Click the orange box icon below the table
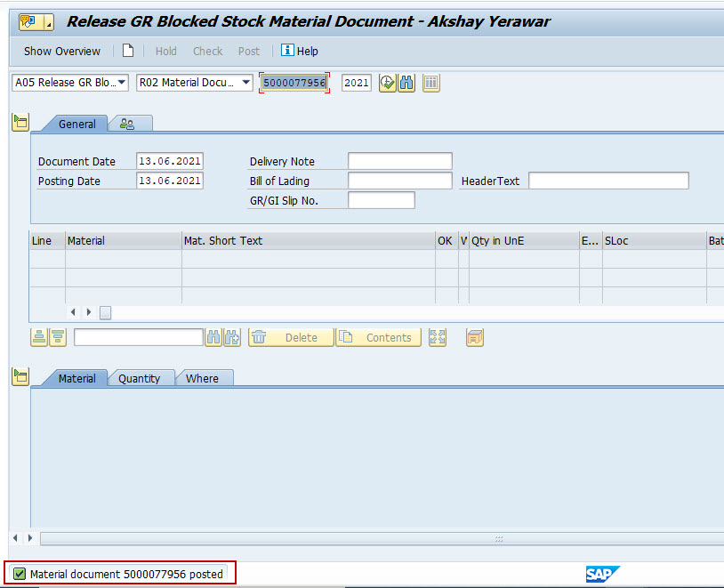Screen dimensions: 724x588 tap(475, 337)
